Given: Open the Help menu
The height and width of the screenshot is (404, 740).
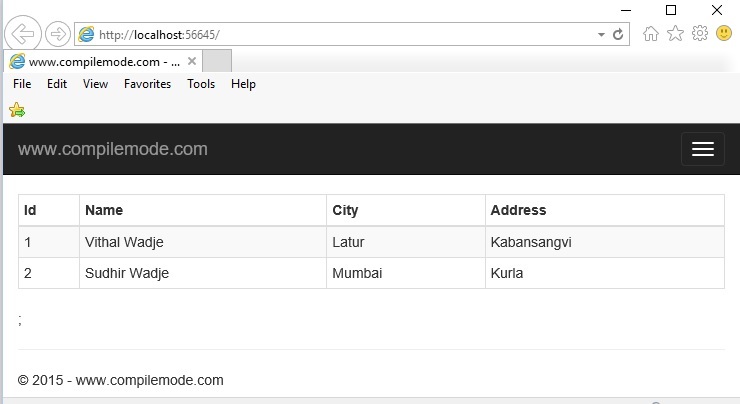Looking at the screenshot, I should (x=243, y=84).
